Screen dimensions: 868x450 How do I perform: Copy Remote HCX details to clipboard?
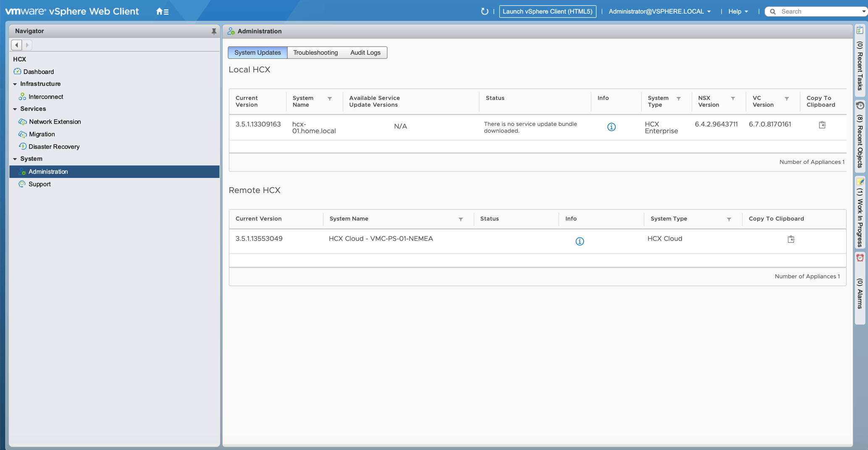[791, 239]
